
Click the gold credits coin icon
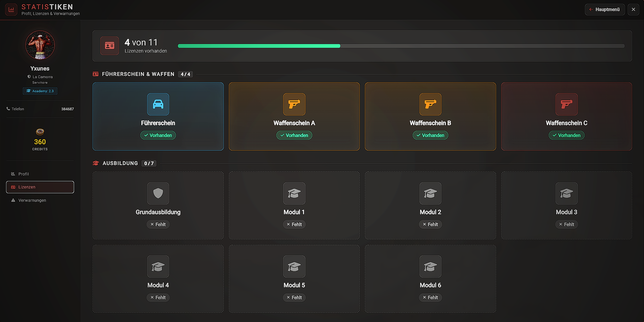40,132
